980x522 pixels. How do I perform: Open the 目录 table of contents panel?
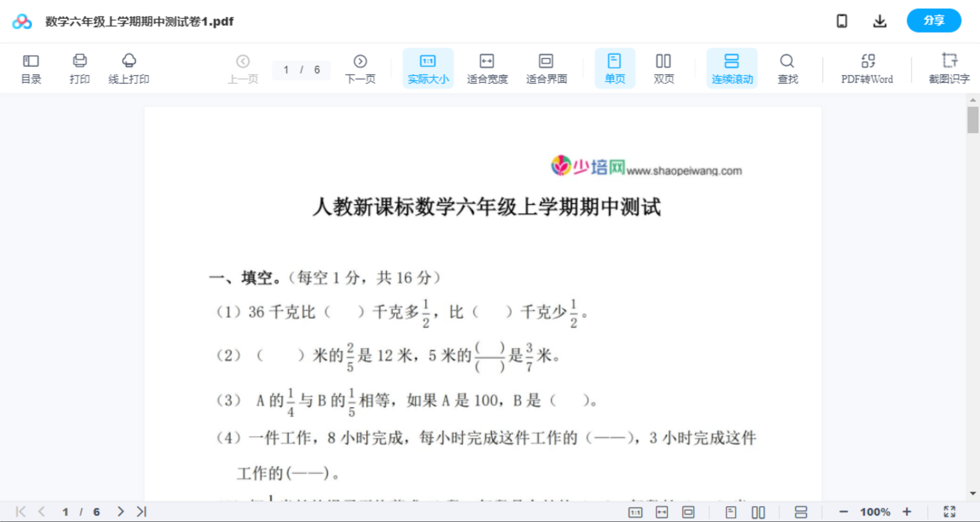coord(31,68)
